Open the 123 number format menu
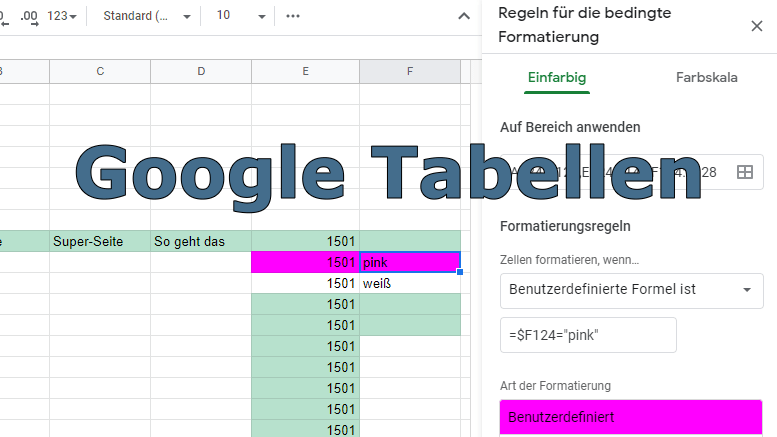Viewport: 777px width, 437px height. [x=62, y=16]
